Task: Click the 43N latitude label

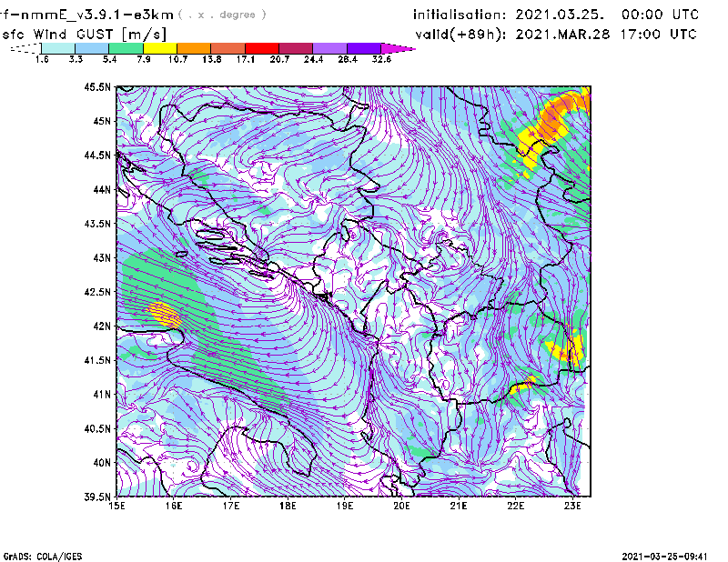Action: tap(102, 258)
